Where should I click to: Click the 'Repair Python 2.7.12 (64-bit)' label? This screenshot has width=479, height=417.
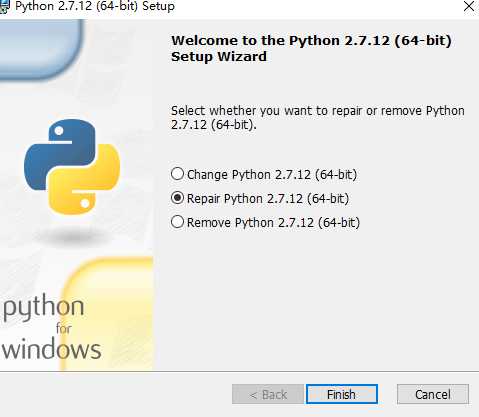(268, 199)
